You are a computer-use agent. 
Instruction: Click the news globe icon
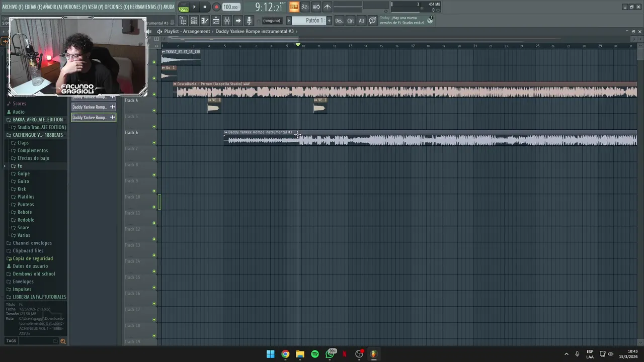[x=430, y=20]
